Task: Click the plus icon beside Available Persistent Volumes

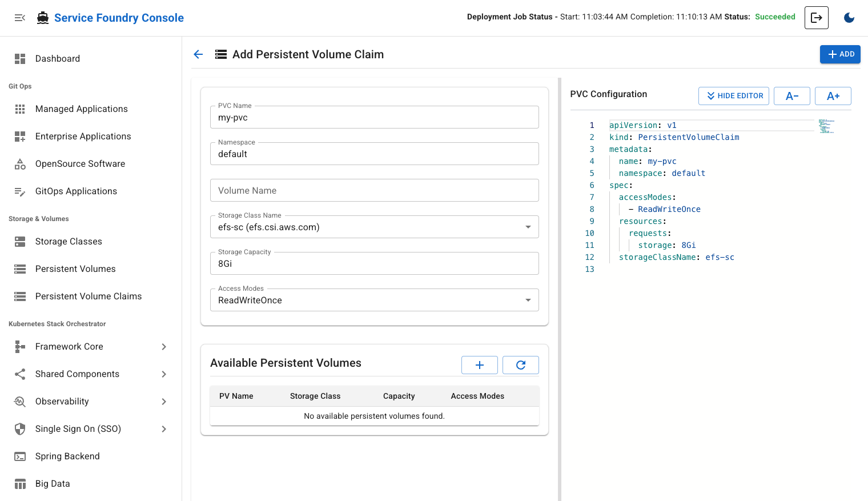Action: tap(479, 364)
